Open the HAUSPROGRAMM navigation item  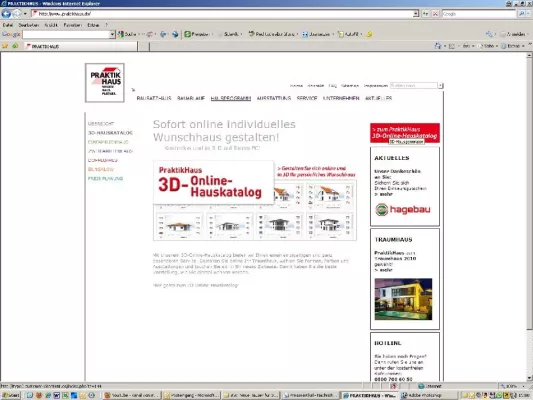point(231,98)
